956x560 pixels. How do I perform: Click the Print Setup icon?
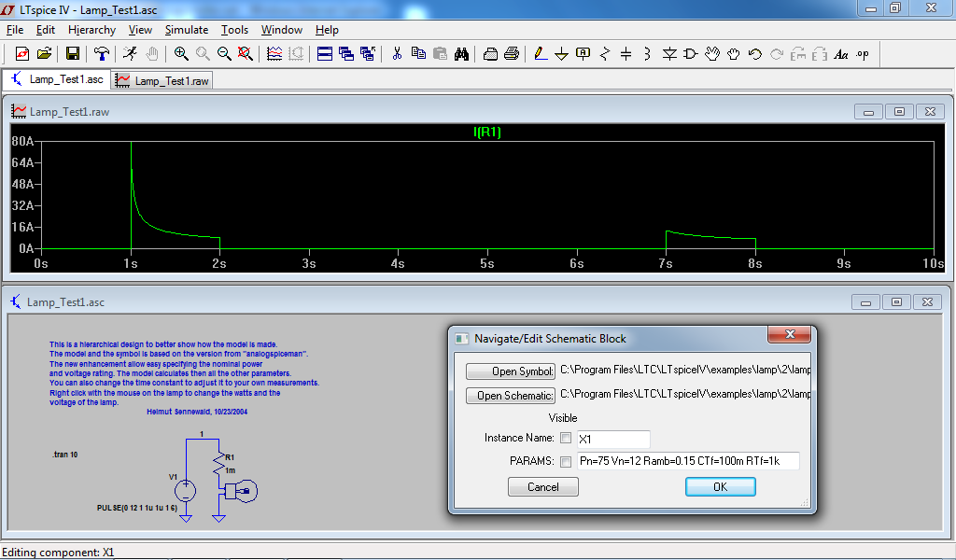point(490,54)
